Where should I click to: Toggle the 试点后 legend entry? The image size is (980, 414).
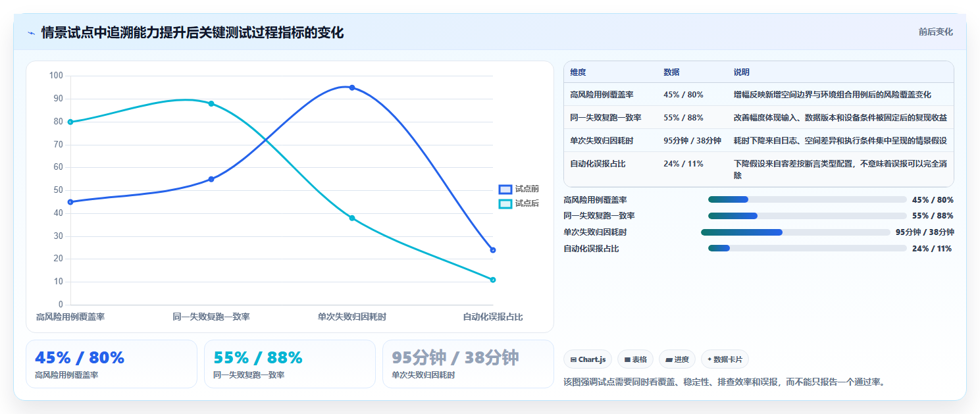519,204
